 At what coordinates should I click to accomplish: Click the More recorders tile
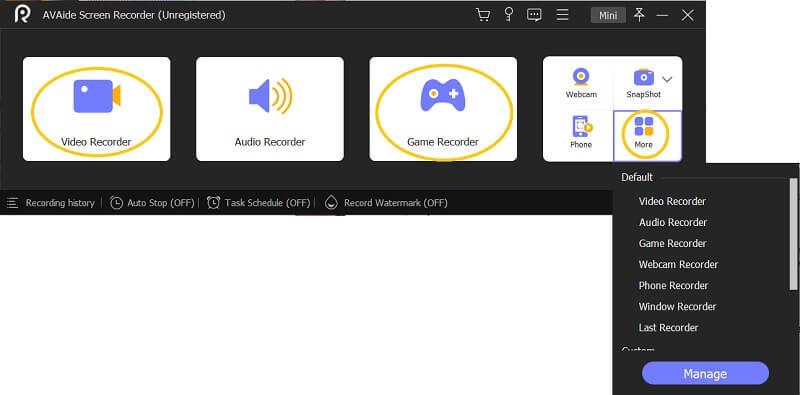point(647,136)
